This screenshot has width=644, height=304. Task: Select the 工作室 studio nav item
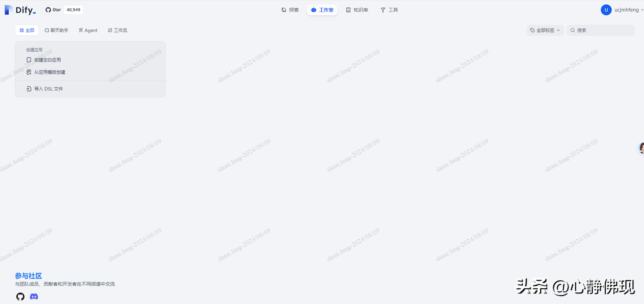pos(322,10)
